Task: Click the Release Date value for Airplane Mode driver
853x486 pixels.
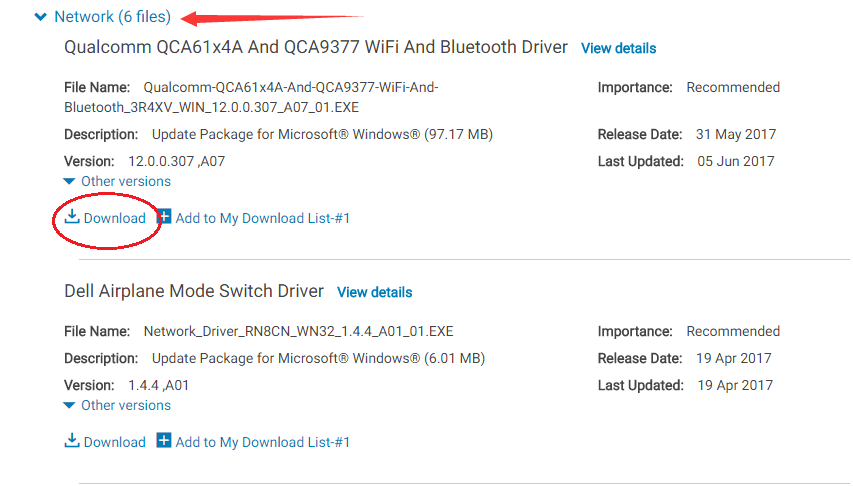Action: (734, 359)
